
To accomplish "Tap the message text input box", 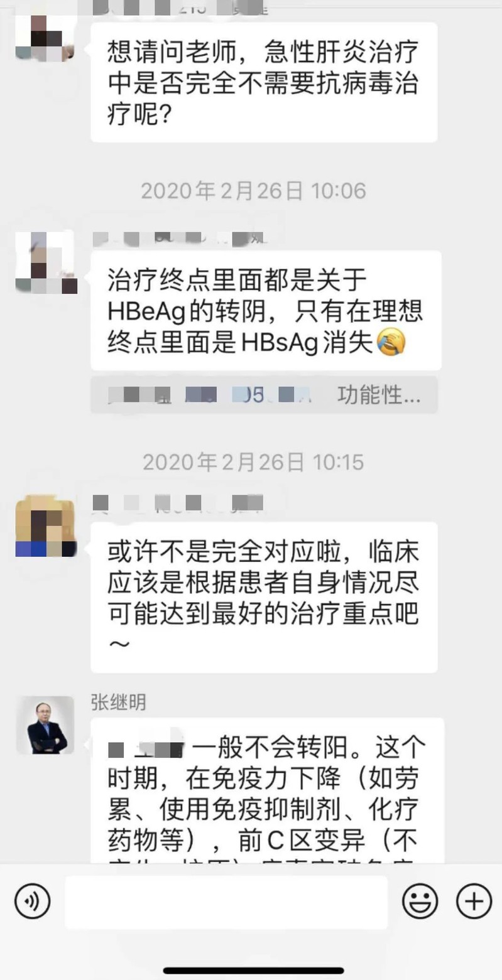I will point(226,902).
